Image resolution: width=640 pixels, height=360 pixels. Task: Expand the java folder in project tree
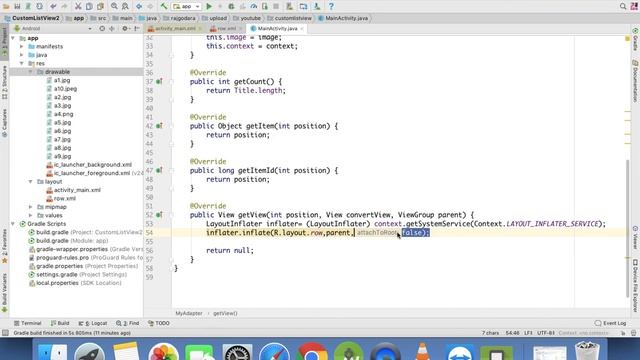click(x=22, y=55)
